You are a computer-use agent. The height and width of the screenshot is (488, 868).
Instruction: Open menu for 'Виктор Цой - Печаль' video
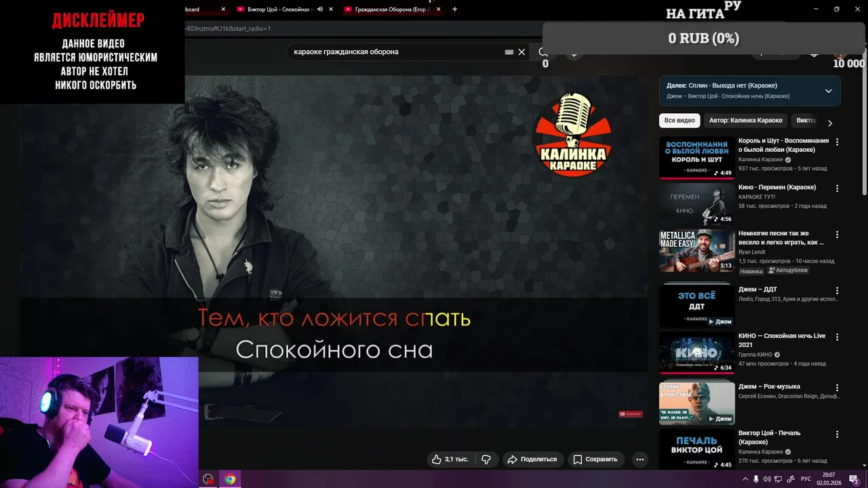click(837, 434)
